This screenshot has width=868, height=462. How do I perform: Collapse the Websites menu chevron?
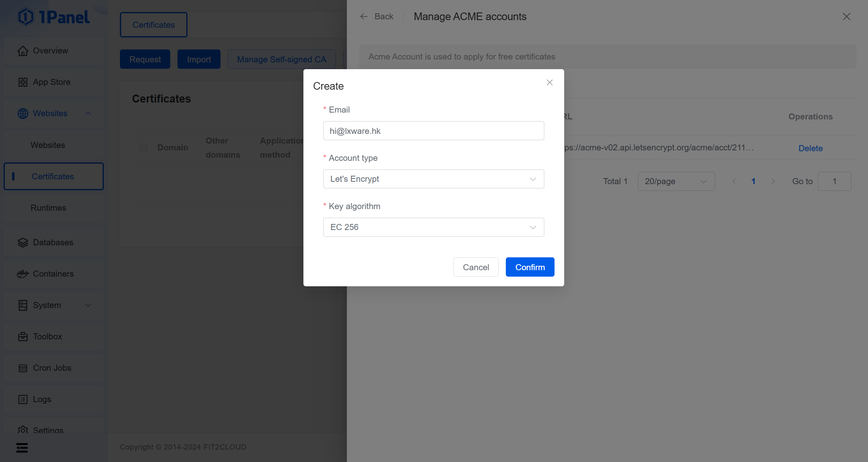tap(88, 114)
